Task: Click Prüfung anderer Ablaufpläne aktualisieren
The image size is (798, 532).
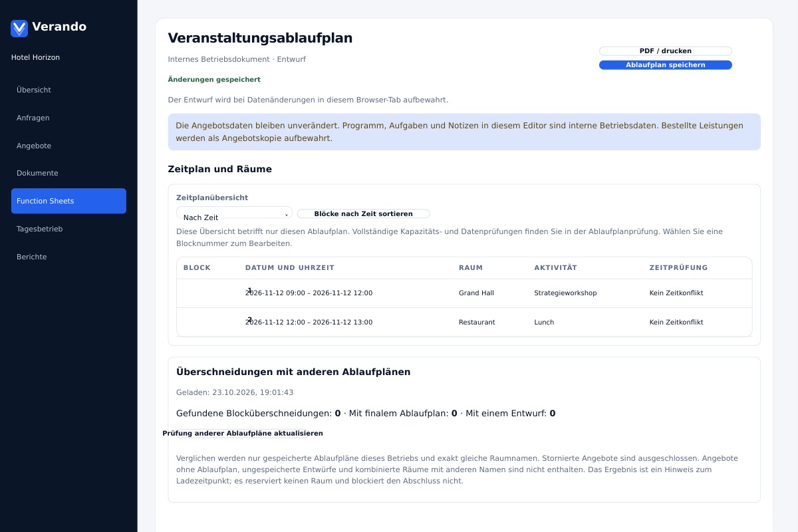Action: (x=243, y=434)
